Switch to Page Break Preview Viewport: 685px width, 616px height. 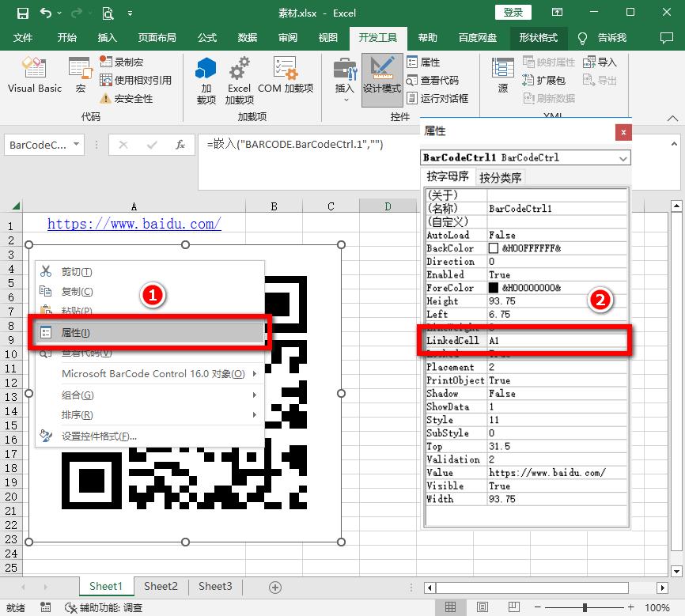tap(514, 607)
